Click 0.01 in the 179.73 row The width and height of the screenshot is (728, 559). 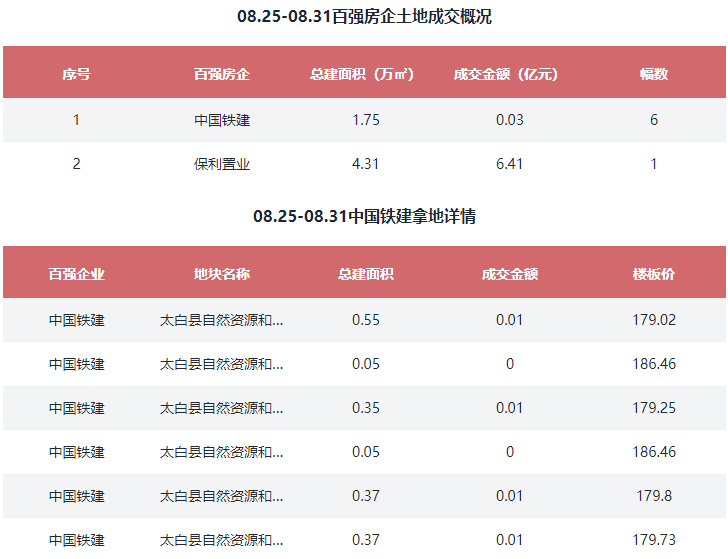510,540
